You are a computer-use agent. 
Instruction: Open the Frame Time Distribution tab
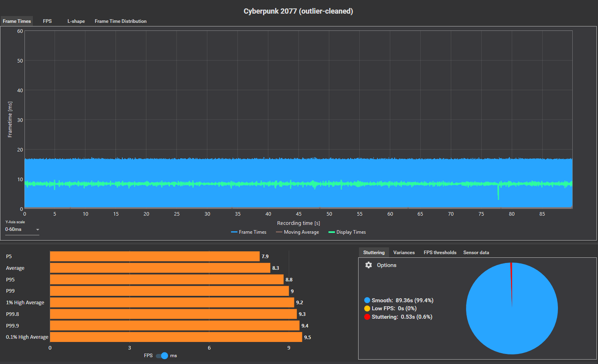tap(120, 21)
